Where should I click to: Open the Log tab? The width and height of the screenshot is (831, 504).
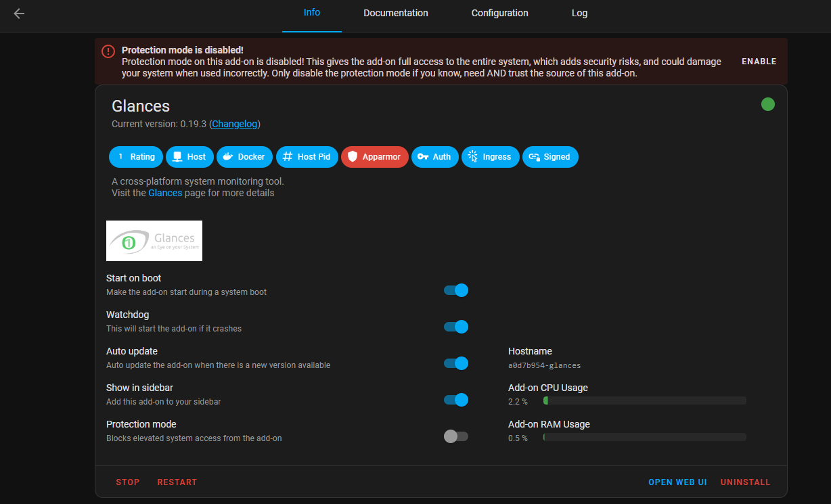579,13
